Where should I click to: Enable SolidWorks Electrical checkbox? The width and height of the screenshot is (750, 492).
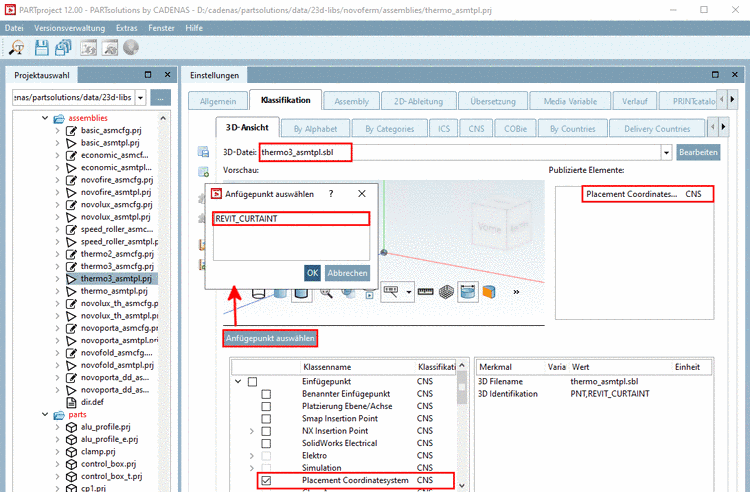(x=266, y=444)
